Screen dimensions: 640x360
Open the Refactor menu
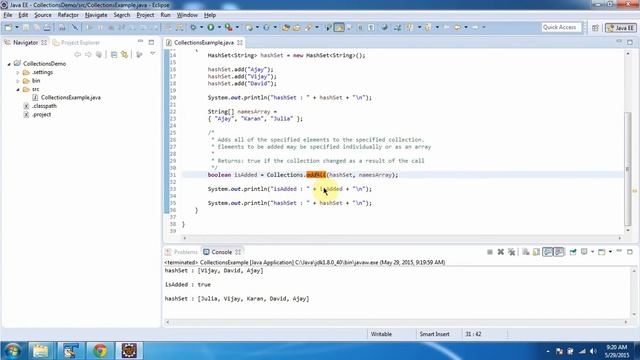(x=68, y=15)
